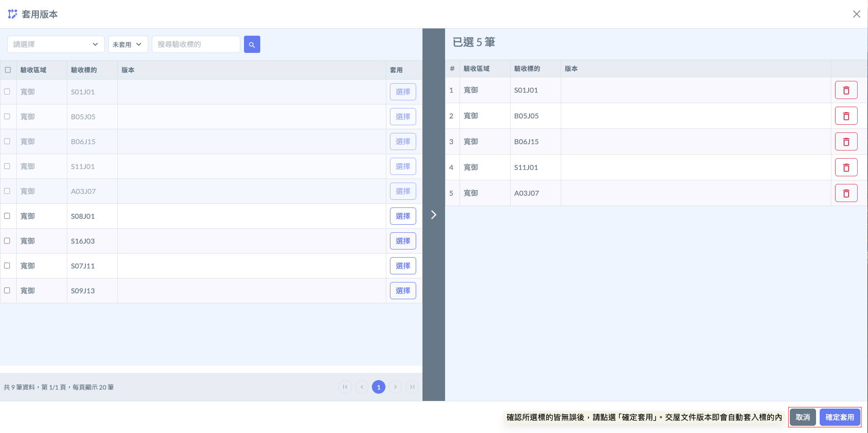Click the right-arrow transfer chevron

point(433,215)
